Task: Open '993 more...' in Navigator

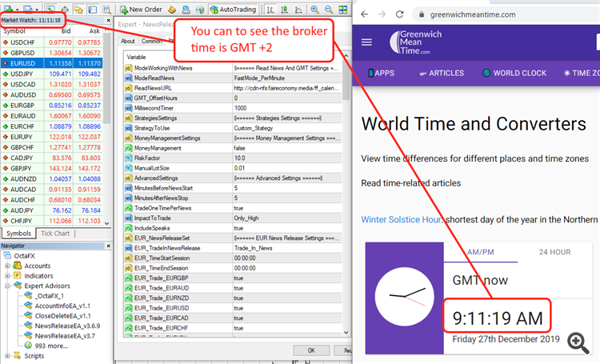Action: pyautogui.click(x=51, y=346)
